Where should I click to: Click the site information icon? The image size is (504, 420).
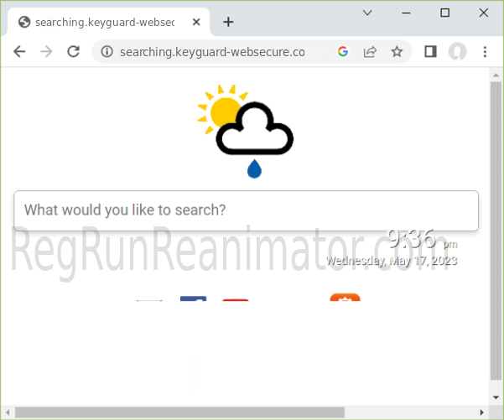pos(107,52)
